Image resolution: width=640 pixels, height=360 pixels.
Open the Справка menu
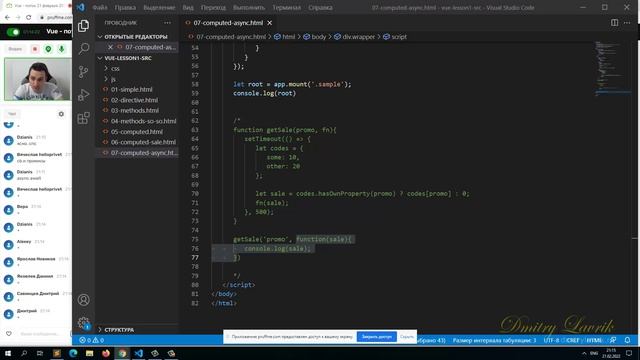(320, 7)
